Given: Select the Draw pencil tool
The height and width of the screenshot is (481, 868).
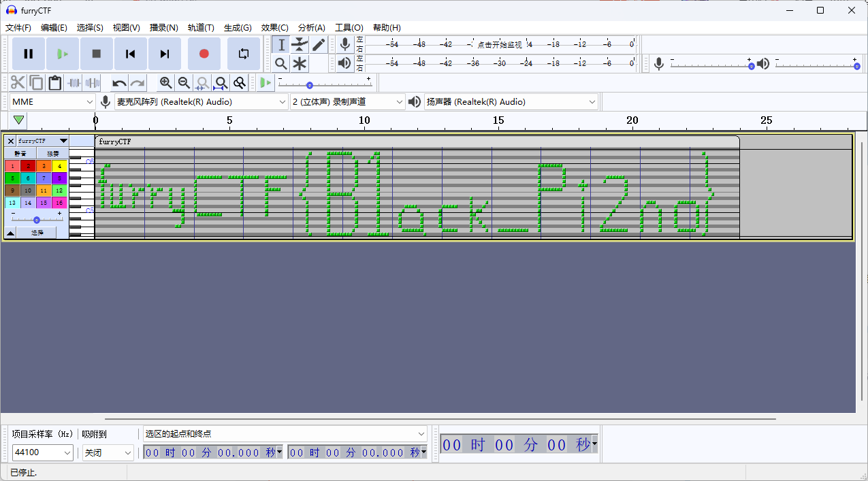Looking at the screenshot, I should coord(319,45).
